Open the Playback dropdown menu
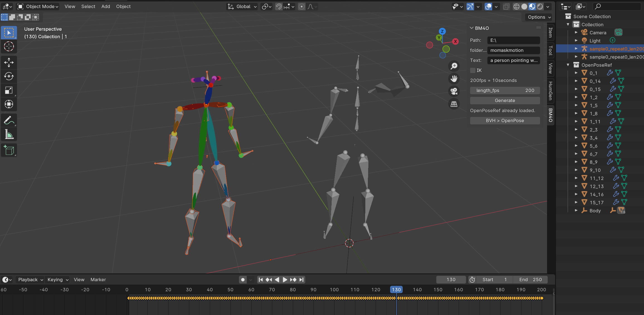 pos(30,280)
